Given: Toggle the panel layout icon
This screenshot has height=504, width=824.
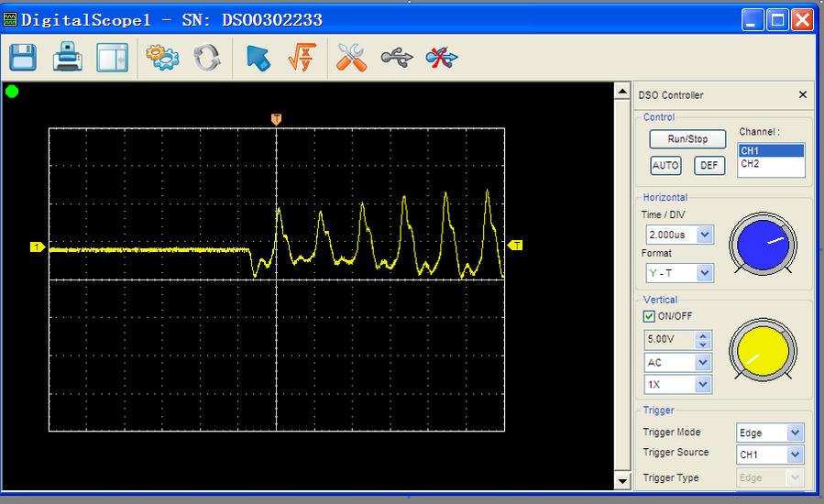Looking at the screenshot, I should pos(112,58).
